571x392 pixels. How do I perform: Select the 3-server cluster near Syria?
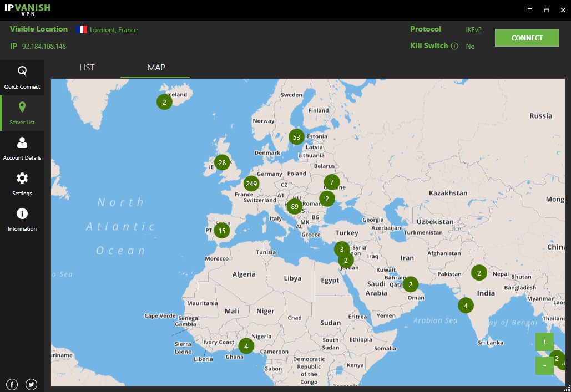[x=342, y=249]
